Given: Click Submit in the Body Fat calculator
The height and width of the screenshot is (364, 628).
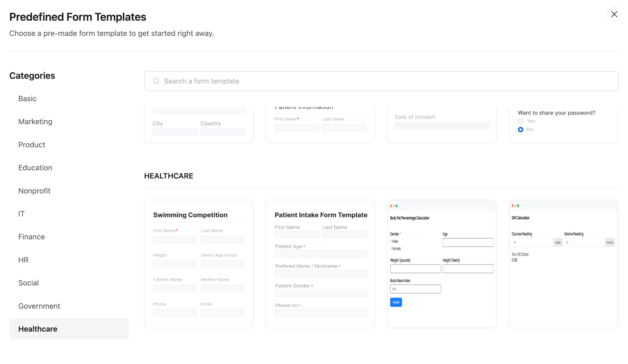Looking at the screenshot, I should pos(396,302).
